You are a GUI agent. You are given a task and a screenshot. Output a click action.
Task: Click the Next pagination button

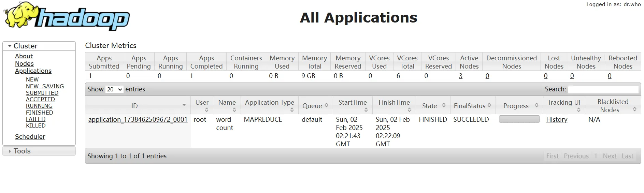click(x=610, y=156)
